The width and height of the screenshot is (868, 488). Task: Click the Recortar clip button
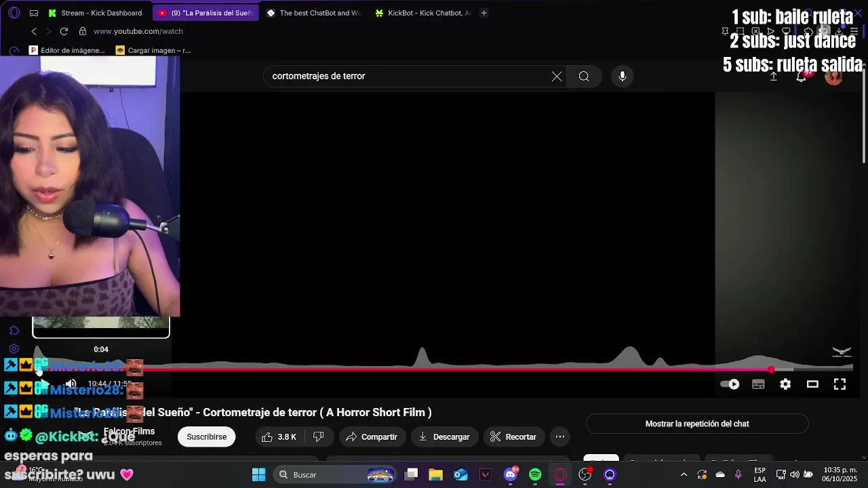pyautogui.click(x=513, y=437)
